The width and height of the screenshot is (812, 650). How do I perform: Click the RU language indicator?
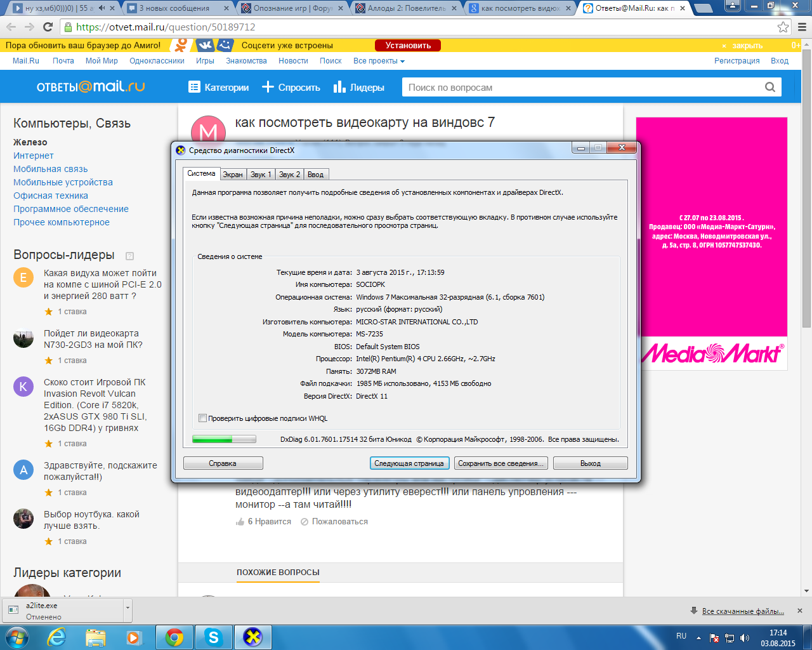tap(681, 636)
